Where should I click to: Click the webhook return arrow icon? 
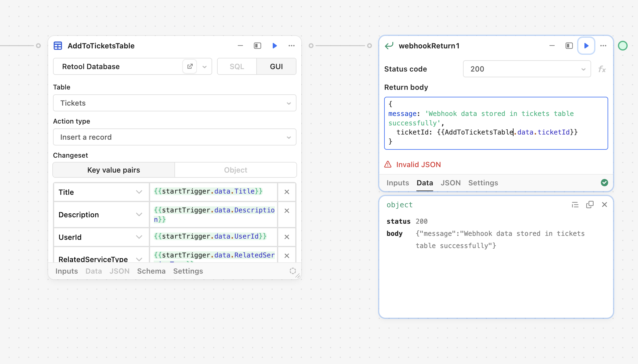389,46
